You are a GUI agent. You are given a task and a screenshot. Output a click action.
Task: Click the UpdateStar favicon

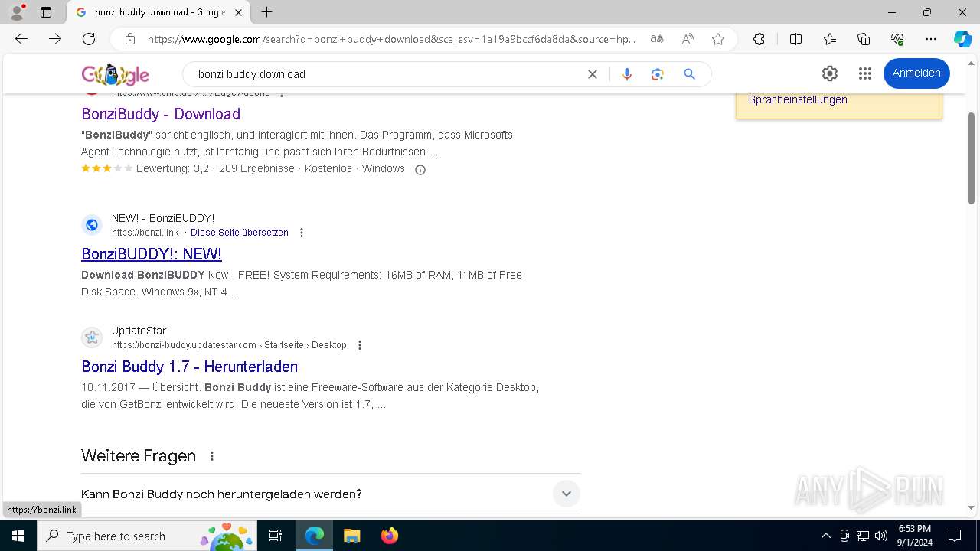[92, 337]
